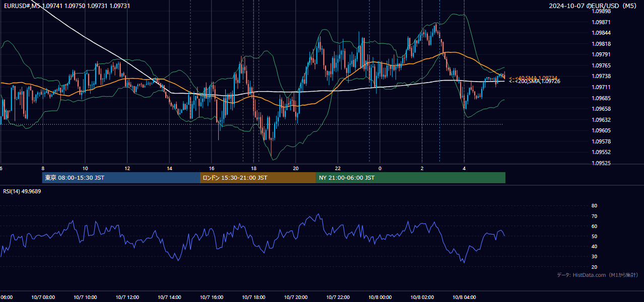Click price axis value 1.09898

pyautogui.click(x=601, y=11)
